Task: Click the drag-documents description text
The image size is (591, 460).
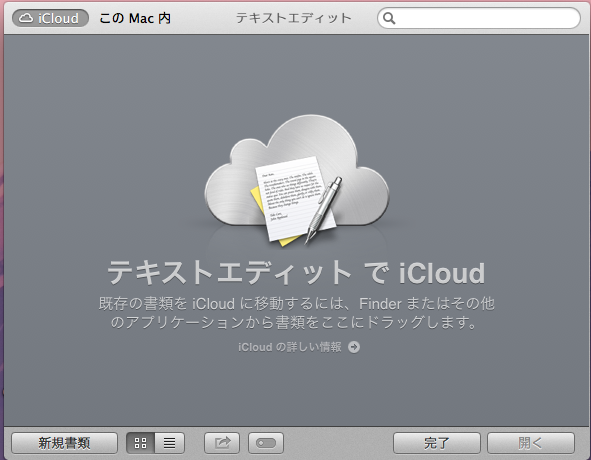Action: pyautogui.click(x=296, y=313)
